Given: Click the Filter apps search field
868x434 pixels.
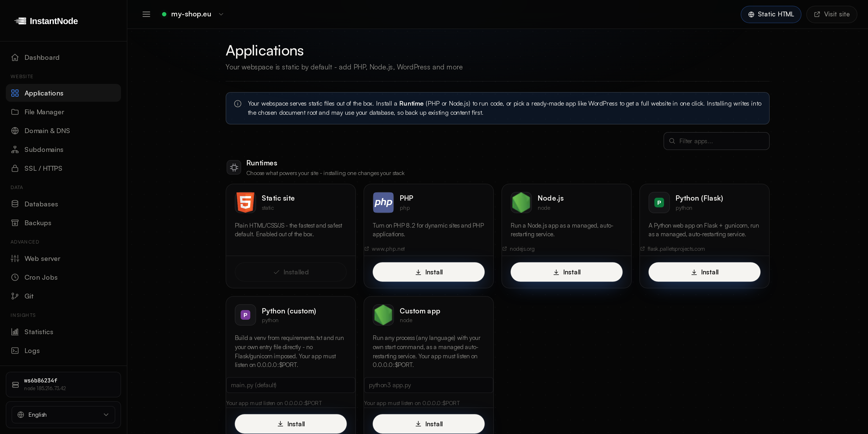Looking at the screenshot, I should pos(716,141).
